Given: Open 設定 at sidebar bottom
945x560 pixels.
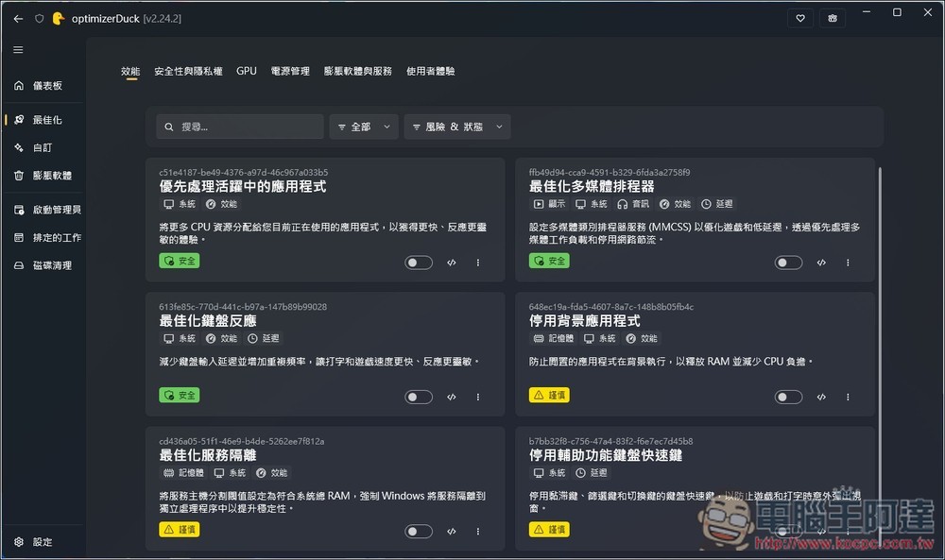Looking at the screenshot, I should 43,542.
